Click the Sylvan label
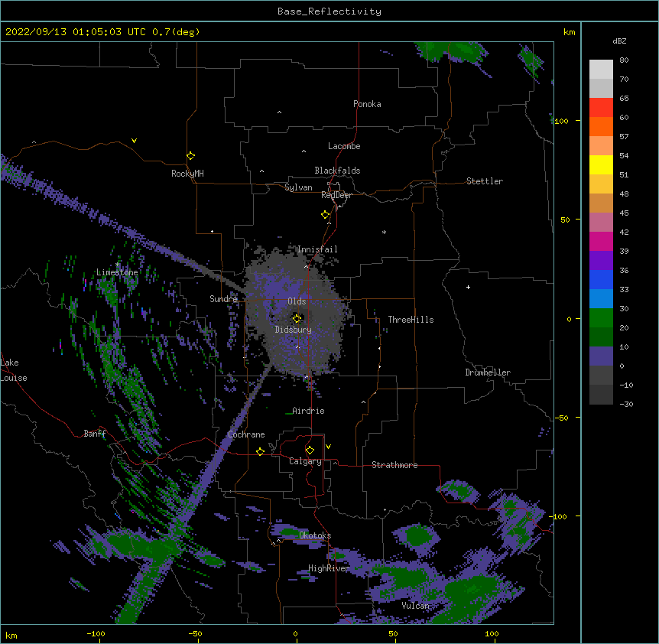Viewport: 659px width, 644px height. tap(298, 187)
